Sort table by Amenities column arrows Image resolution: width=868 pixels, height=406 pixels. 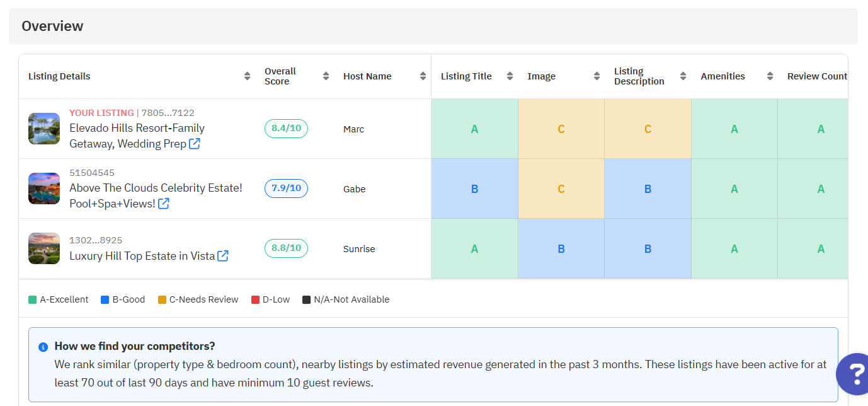coord(770,76)
